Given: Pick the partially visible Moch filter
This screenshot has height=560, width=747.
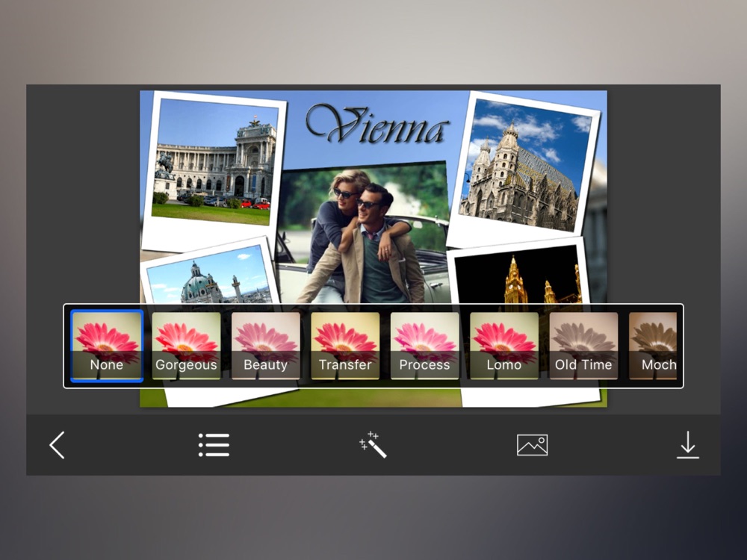Looking at the screenshot, I should [653, 346].
